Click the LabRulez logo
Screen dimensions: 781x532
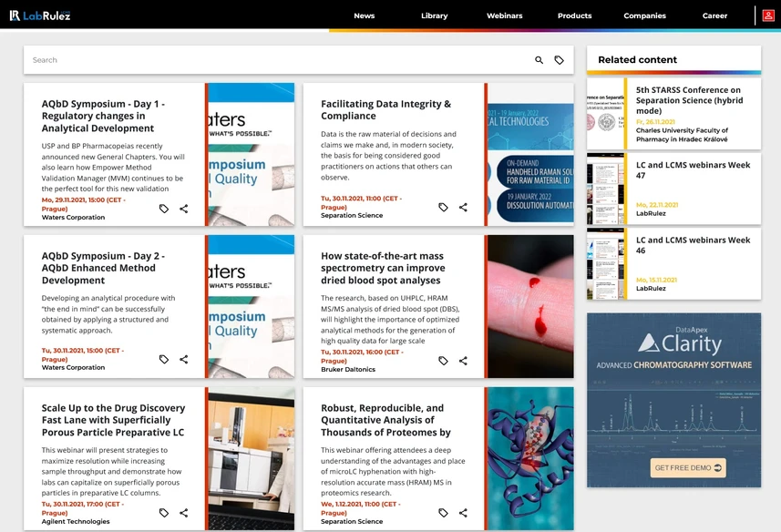click(x=40, y=15)
